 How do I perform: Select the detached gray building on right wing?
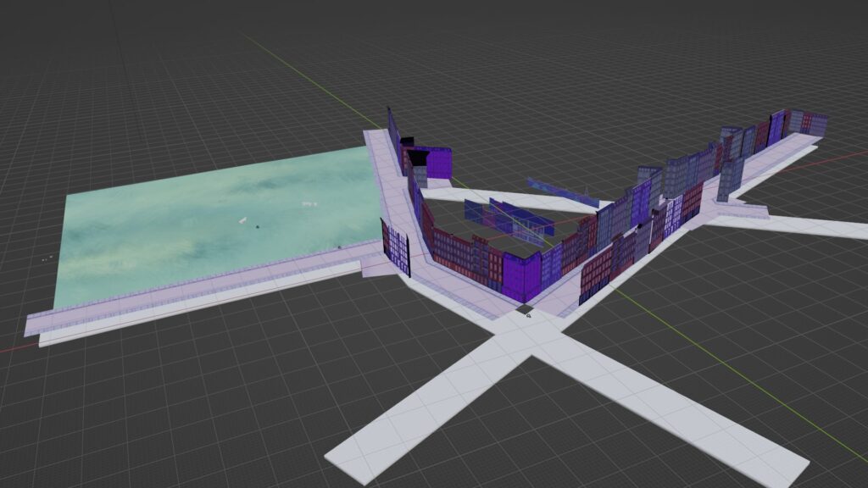(x=730, y=177)
